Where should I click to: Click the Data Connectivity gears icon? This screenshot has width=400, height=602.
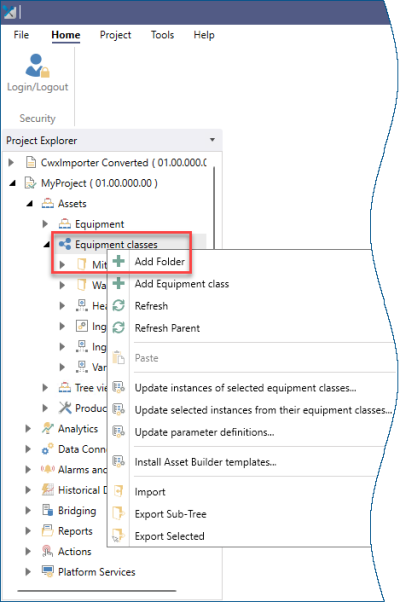[x=48, y=449]
